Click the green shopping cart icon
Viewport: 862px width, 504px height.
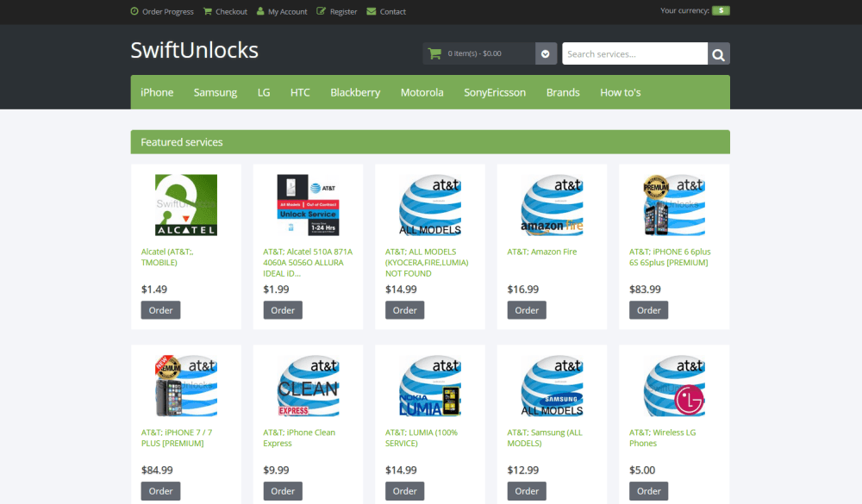point(434,53)
